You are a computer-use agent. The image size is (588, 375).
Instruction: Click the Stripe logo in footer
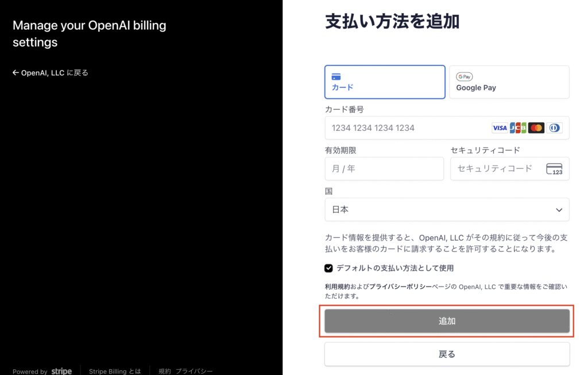click(x=61, y=371)
